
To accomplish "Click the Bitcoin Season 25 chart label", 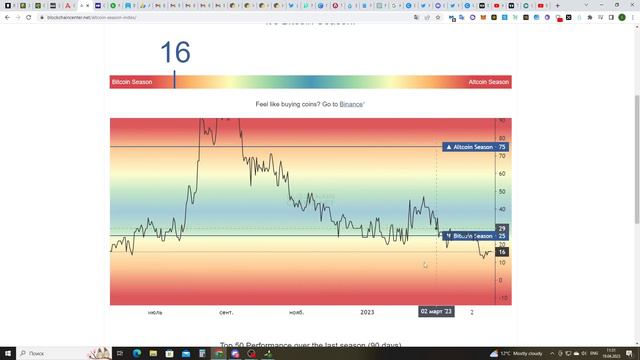I will point(475,236).
